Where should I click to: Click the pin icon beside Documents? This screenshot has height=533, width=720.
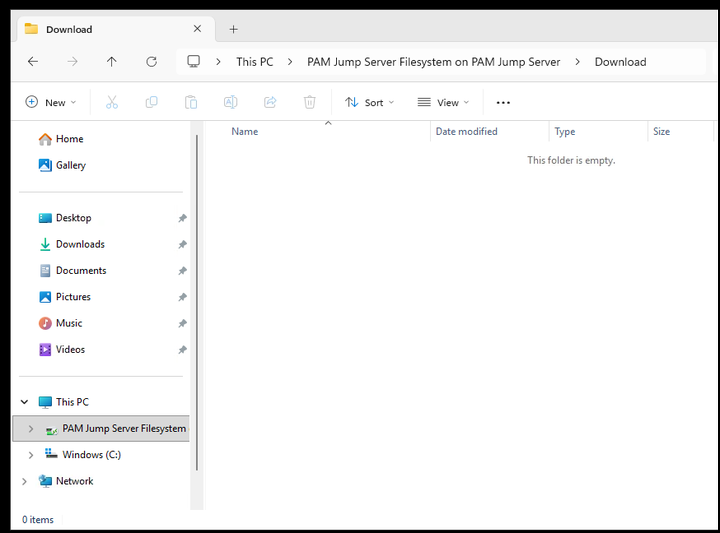pos(182,270)
